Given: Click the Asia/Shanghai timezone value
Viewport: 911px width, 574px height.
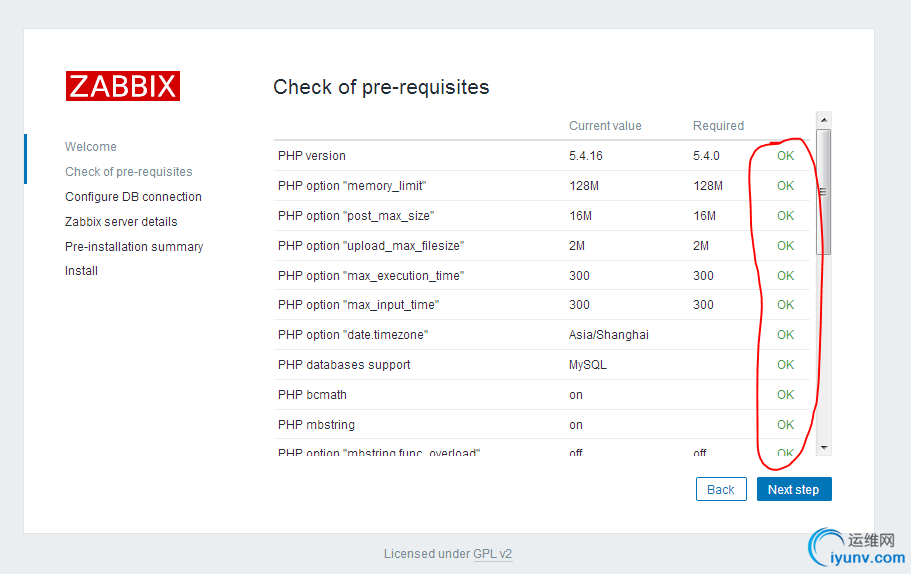Looking at the screenshot, I should [609, 335].
